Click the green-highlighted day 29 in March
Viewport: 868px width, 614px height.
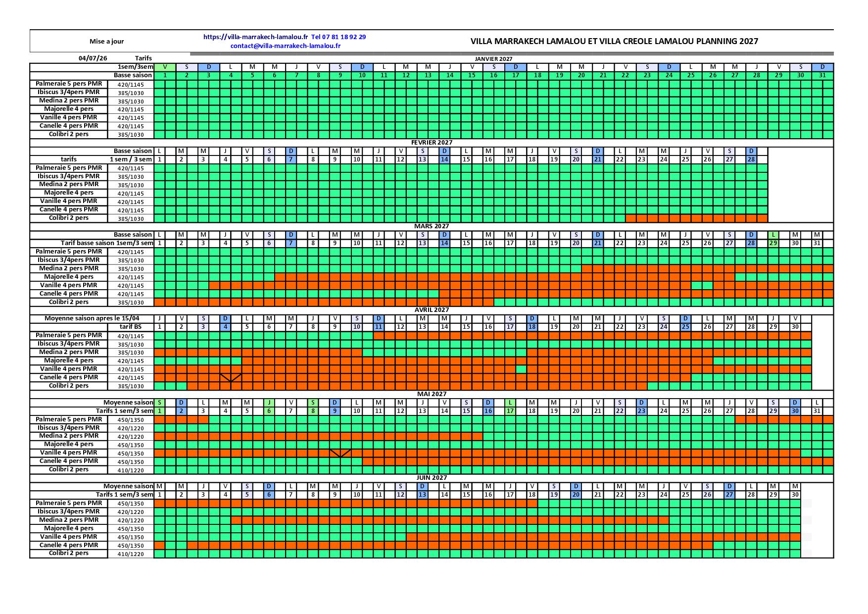(773, 243)
